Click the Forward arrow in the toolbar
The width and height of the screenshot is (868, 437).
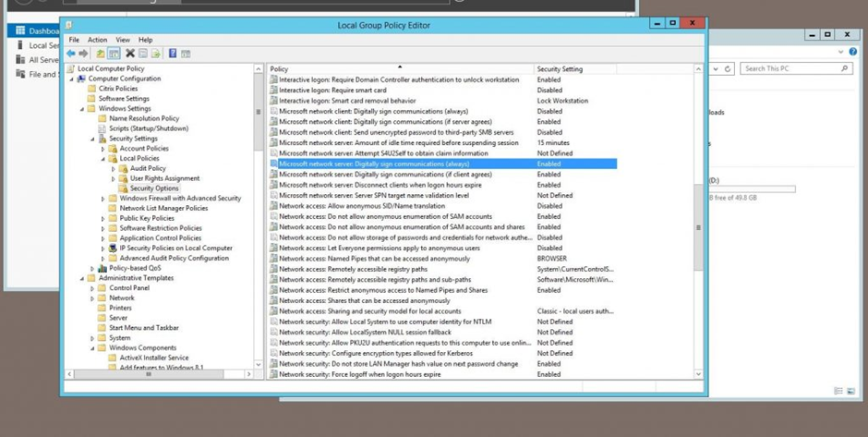83,54
